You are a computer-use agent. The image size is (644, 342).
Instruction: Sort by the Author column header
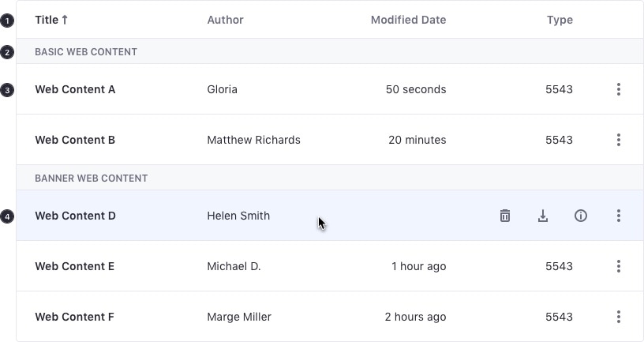225,20
